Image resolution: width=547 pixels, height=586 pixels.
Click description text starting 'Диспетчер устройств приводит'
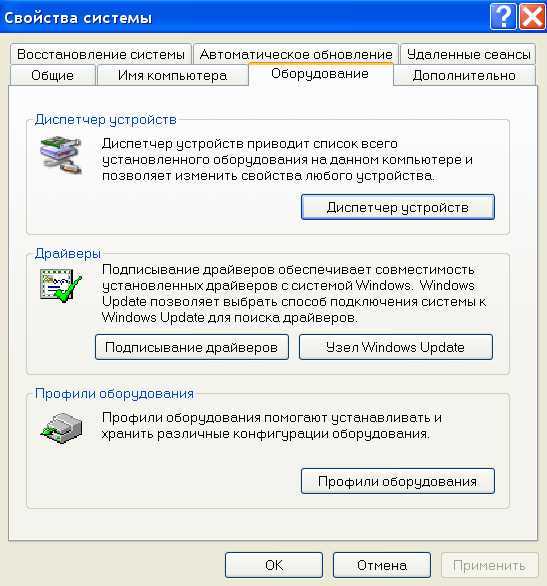287,160
